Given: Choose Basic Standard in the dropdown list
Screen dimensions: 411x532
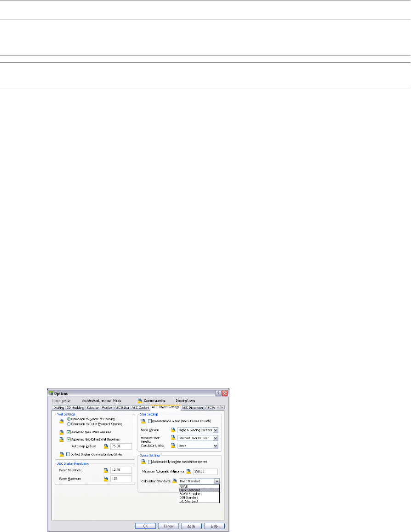Looking at the screenshot, I should pos(199,490).
